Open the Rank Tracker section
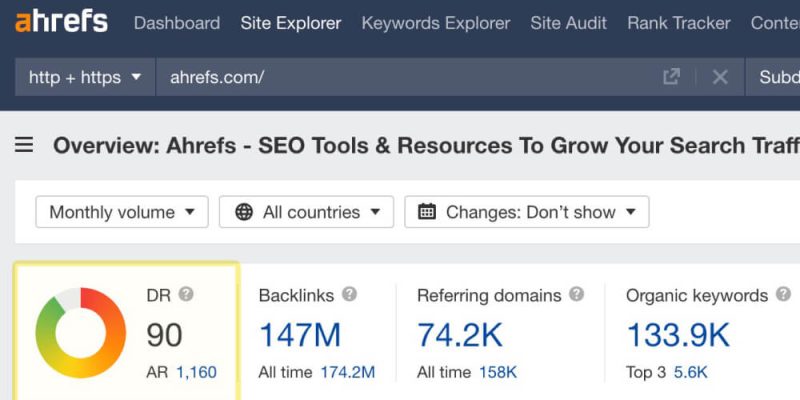The height and width of the screenshot is (400, 800). (x=679, y=23)
